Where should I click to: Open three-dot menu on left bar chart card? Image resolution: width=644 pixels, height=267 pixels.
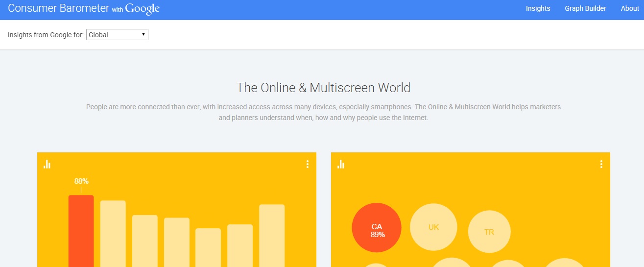307,164
